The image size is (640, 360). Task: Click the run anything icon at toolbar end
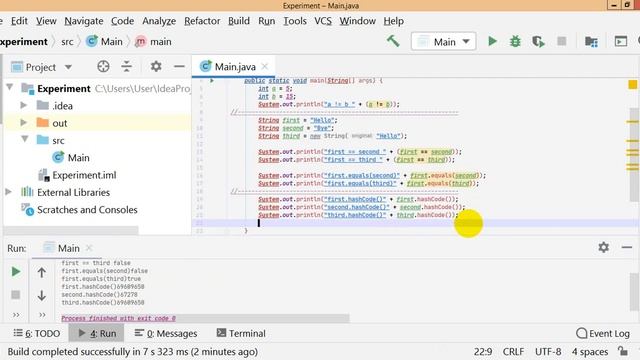tap(620, 41)
